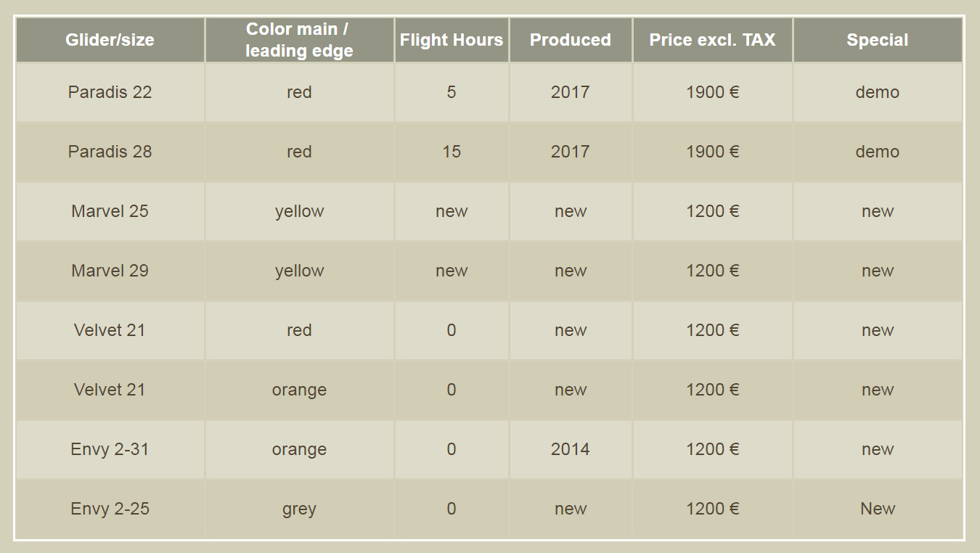Select the Paradis 22 glider cell
Screen dimensions: 980x553
pyautogui.click(x=110, y=92)
